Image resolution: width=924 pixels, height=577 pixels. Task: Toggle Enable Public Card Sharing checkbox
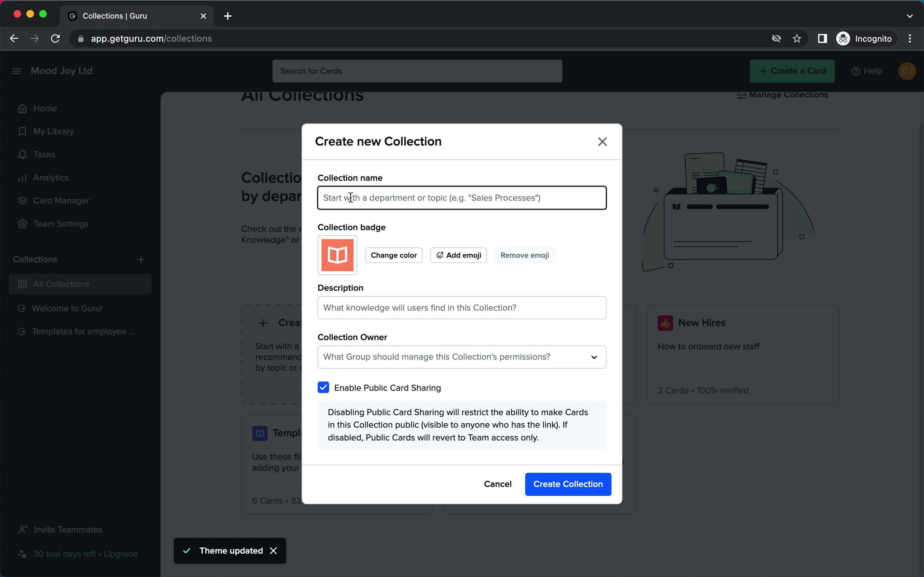tap(323, 388)
